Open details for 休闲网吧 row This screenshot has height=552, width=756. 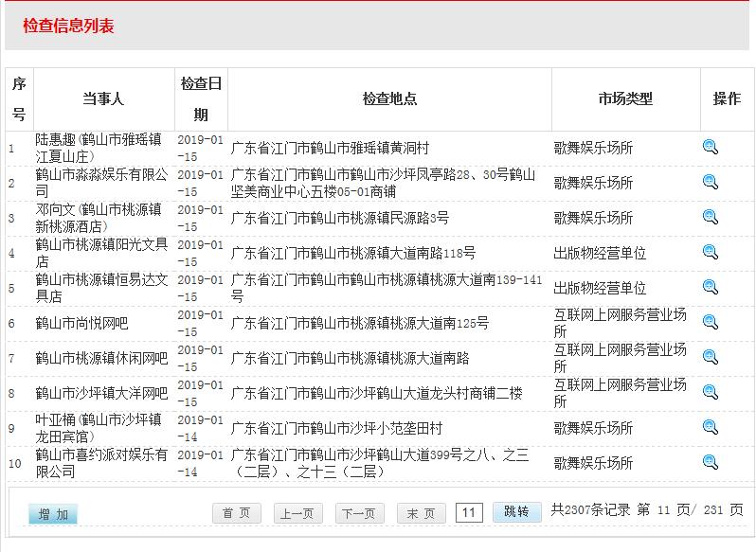pos(711,357)
